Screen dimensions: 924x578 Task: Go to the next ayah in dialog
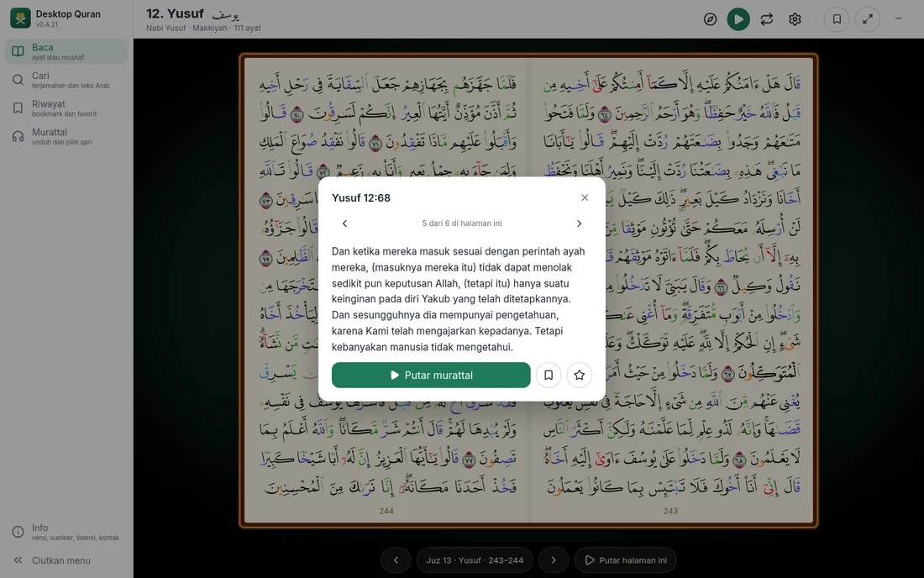[580, 223]
